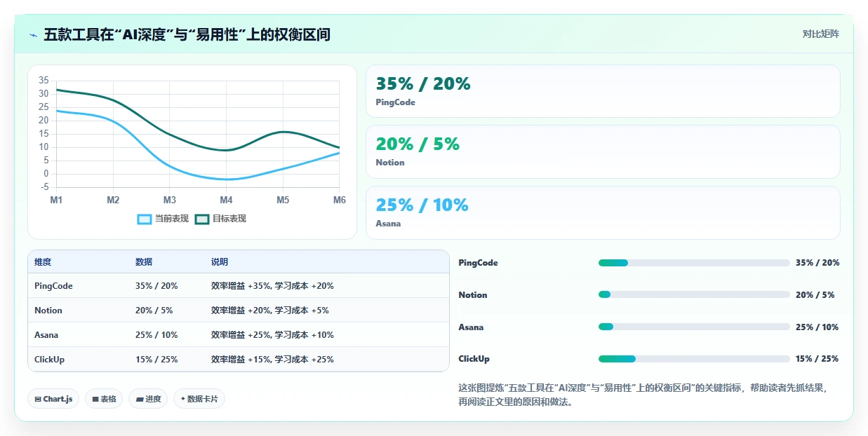Image resolution: width=868 pixels, height=436 pixels.
Task: Open the Notion 20% / 5% card
Action: pyautogui.click(x=603, y=151)
